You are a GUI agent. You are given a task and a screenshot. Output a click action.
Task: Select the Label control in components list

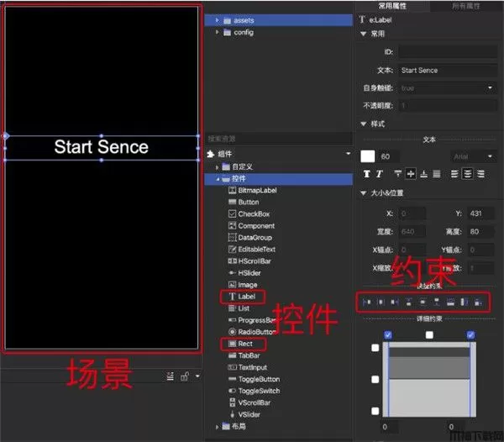click(246, 297)
